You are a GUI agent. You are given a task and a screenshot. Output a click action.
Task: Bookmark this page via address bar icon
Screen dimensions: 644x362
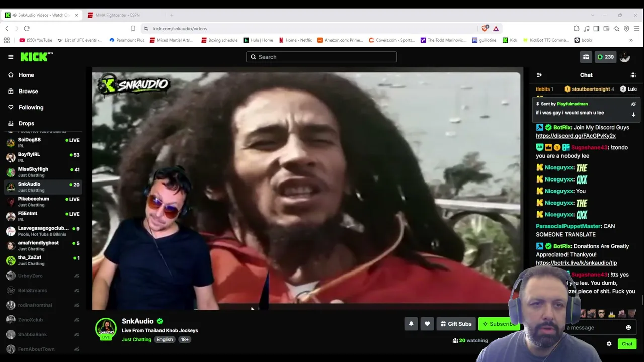click(x=133, y=28)
